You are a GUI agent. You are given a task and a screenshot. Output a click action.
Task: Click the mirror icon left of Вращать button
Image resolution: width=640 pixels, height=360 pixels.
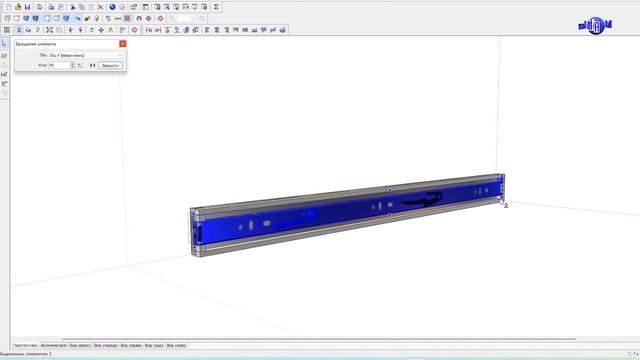coord(92,65)
